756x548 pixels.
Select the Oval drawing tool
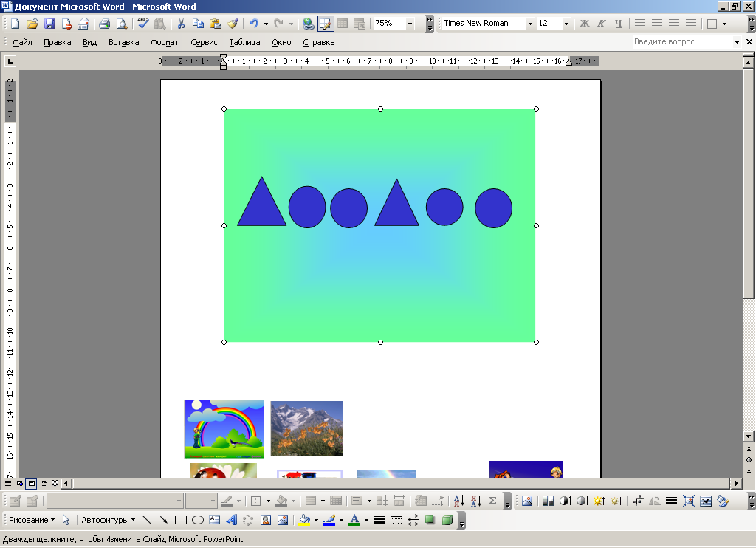tap(197, 520)
